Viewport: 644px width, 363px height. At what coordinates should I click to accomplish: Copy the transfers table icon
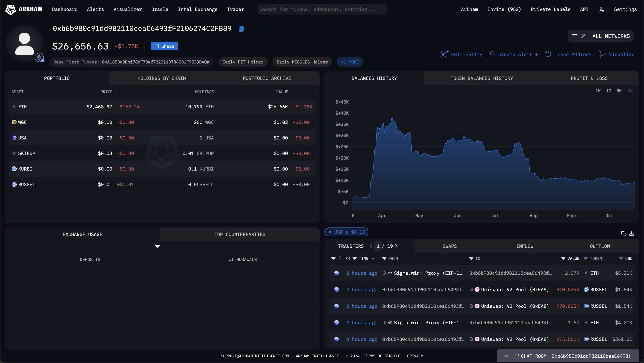[x=623, y=233]
